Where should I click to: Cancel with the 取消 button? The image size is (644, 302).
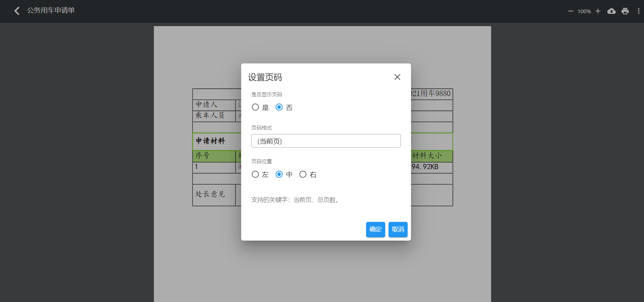point(398,229)
